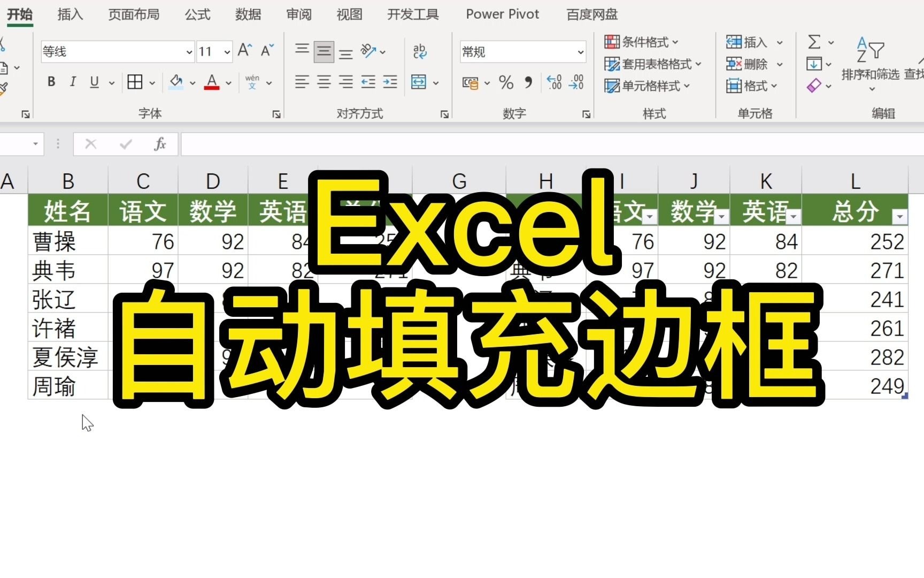The height and width of the screenshot is (578, 924).
Task: Open the Format (格式) cells menu
Action: point(751,86)
